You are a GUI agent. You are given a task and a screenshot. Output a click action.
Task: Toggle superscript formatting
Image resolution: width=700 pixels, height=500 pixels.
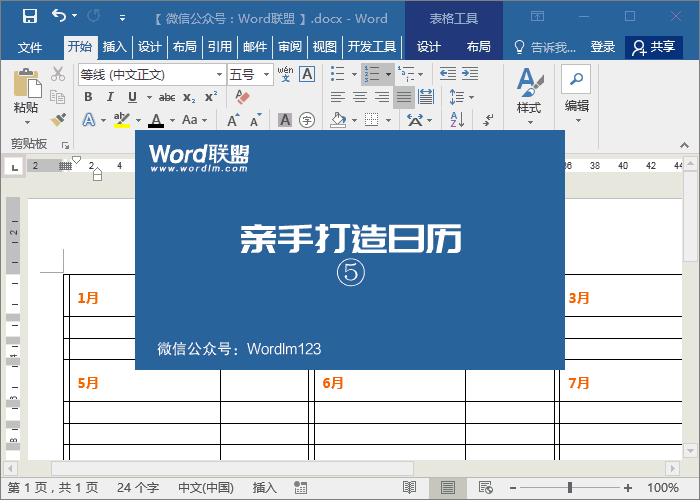tap(211, 97)
